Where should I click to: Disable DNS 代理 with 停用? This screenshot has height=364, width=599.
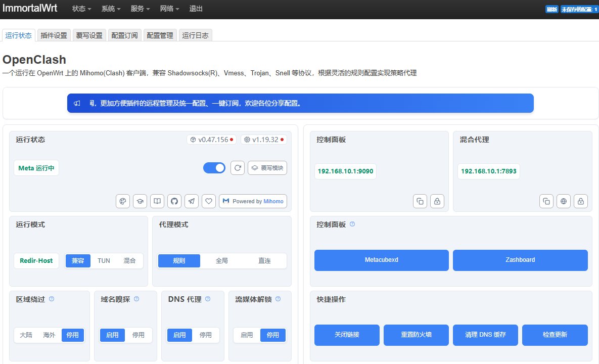206,335
